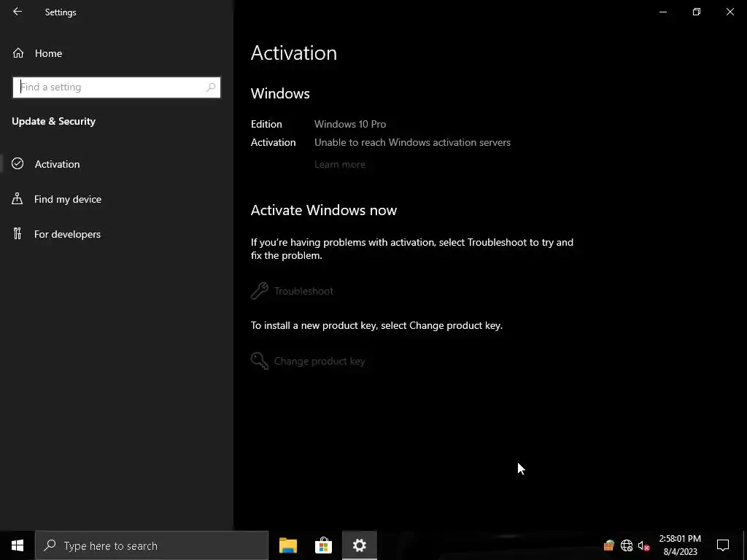Click the magnifier icon in Find a setting

coord(211,87)
